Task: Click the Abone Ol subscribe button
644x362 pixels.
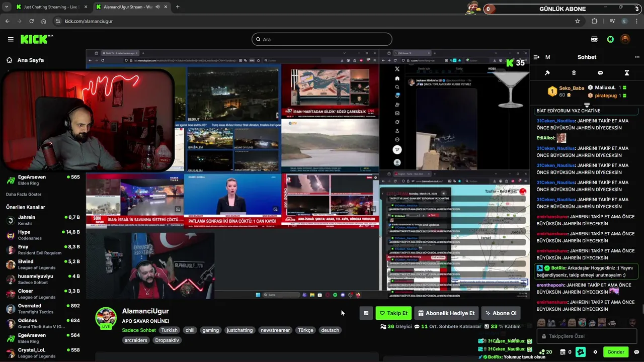Action: pyautogui.click(x=500, y=313)
